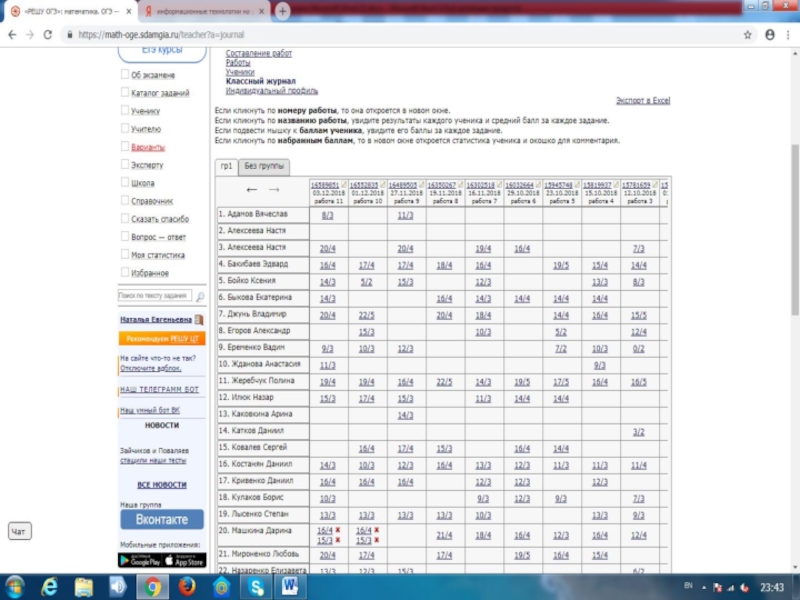Click the Экспорт в Excel link
The width and height of the screenshot is (800, 600).
(643, 101)
